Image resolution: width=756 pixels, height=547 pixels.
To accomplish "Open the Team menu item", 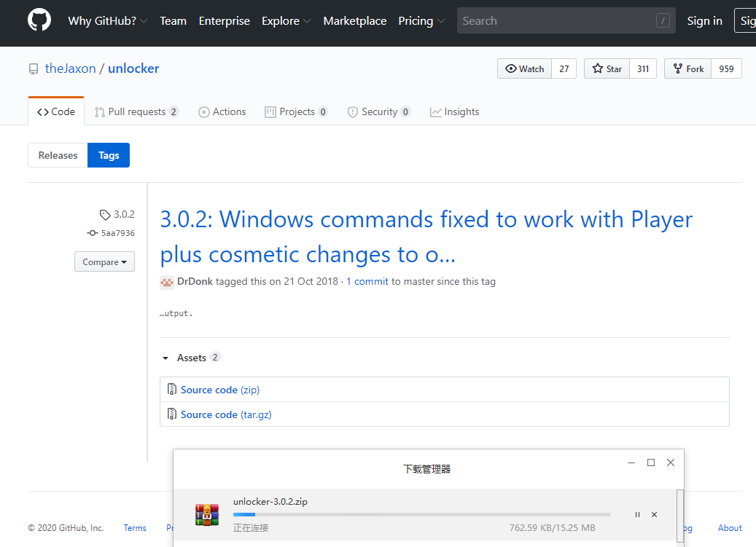I will tap(173, 20).
